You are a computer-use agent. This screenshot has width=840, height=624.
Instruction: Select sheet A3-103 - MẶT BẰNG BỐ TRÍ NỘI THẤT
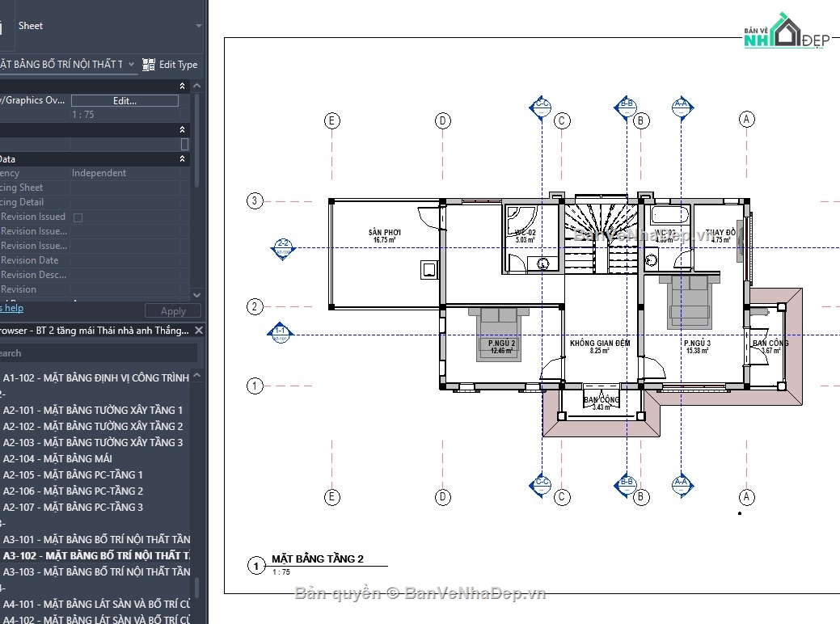pyautogui.click(x=96, y=571)
